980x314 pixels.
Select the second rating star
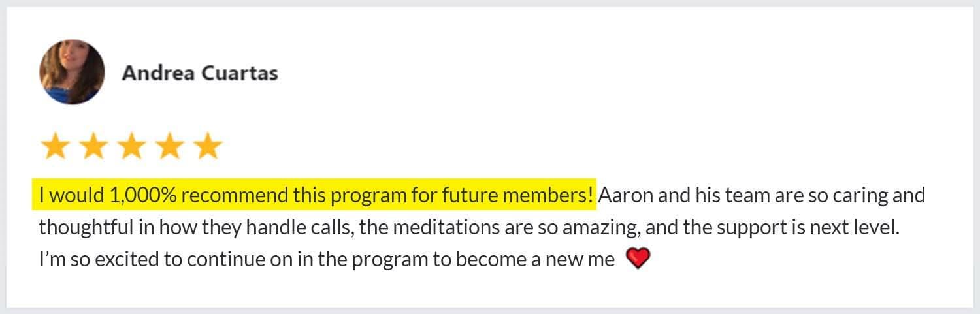pos(93,146)
